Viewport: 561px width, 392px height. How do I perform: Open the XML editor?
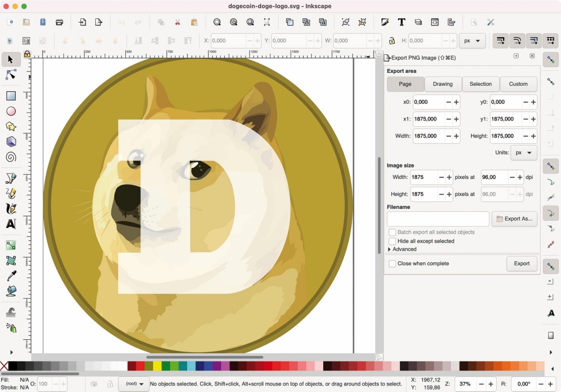tap(435, 22)
